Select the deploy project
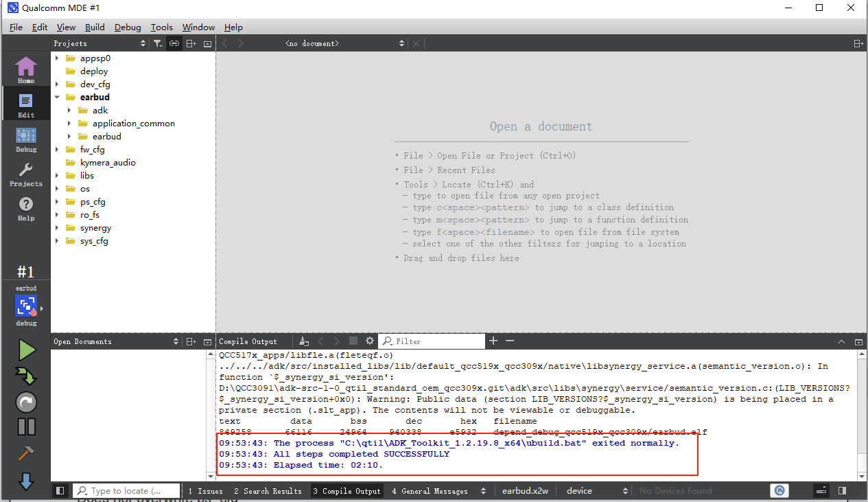This screenshot has height=502, width=868. coord(94,71)
